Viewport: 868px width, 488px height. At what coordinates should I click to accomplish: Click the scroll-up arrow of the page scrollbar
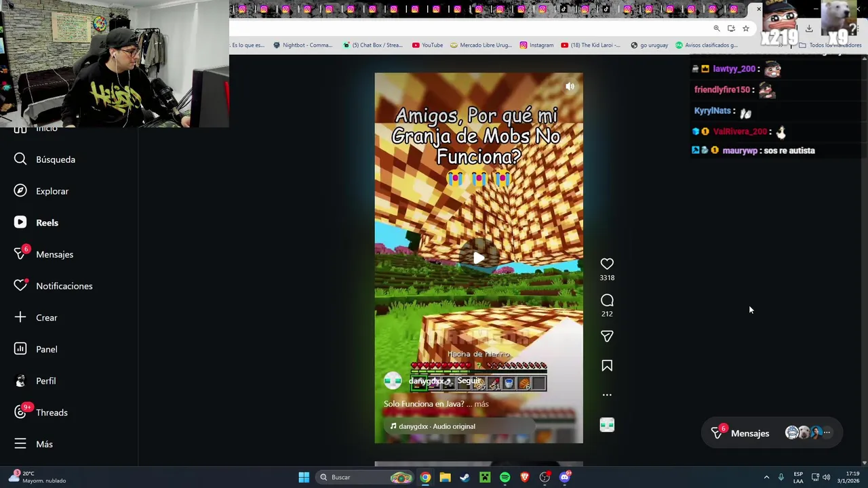(864, 59)
